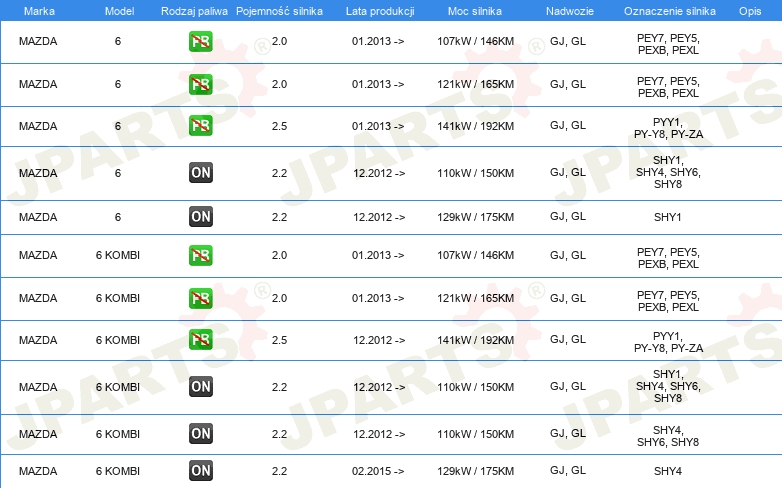The height and width of the screenshot is (488, 782).
Task: Click the petrol icon for Mazda 6 2.5 141kW row
Action: point(200,125)
